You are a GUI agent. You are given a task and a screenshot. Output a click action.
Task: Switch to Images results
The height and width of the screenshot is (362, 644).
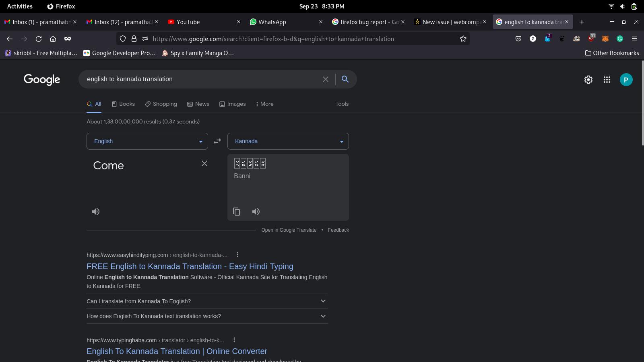pyautogui.click(x=232, y=104)
